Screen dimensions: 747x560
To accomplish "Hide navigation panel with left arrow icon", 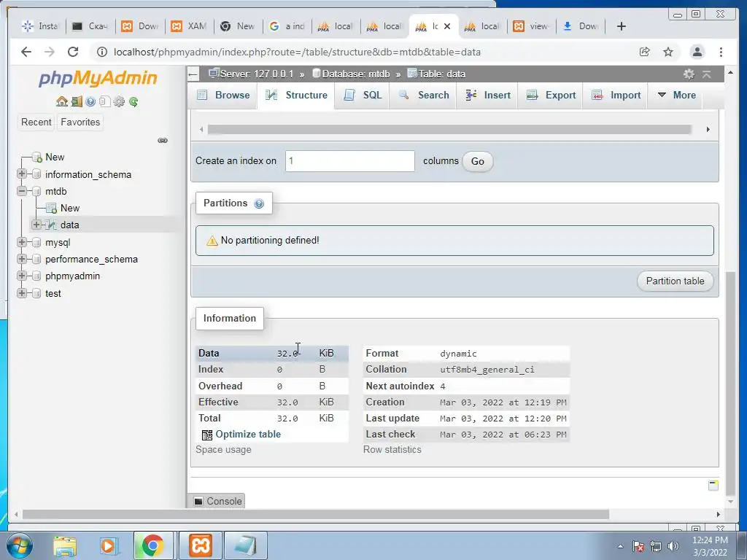I will [x=193, y=74].
